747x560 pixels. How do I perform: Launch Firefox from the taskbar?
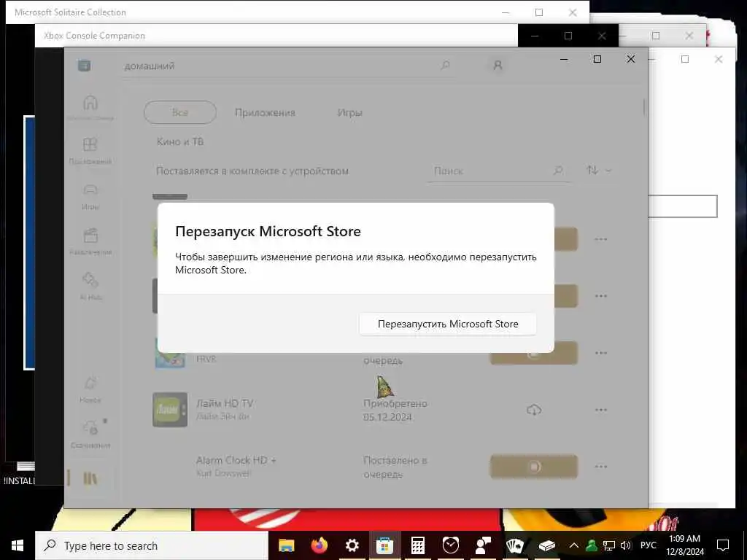320,545
